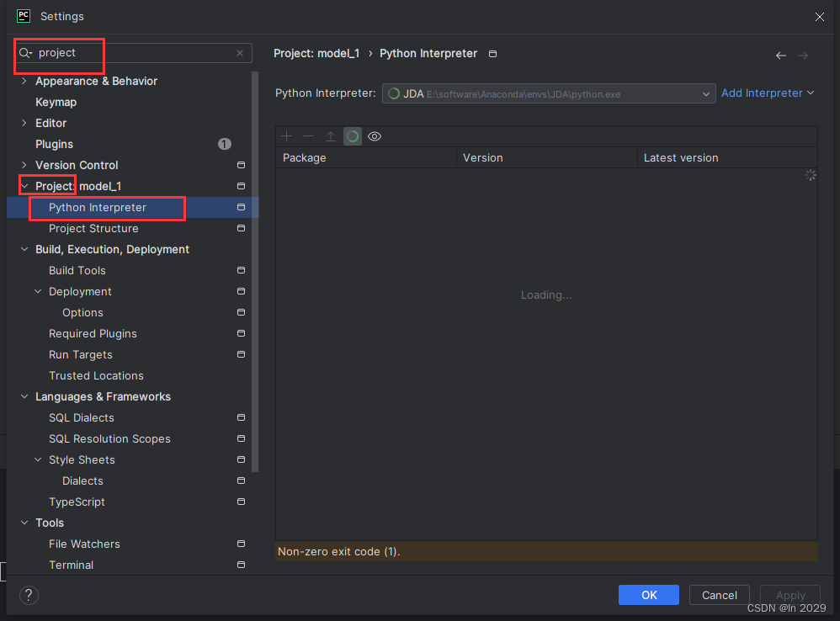Screen dimensions: 840x621
Task: Expand the Editor section
Action: pyautogui.click(x=24, y=123)
